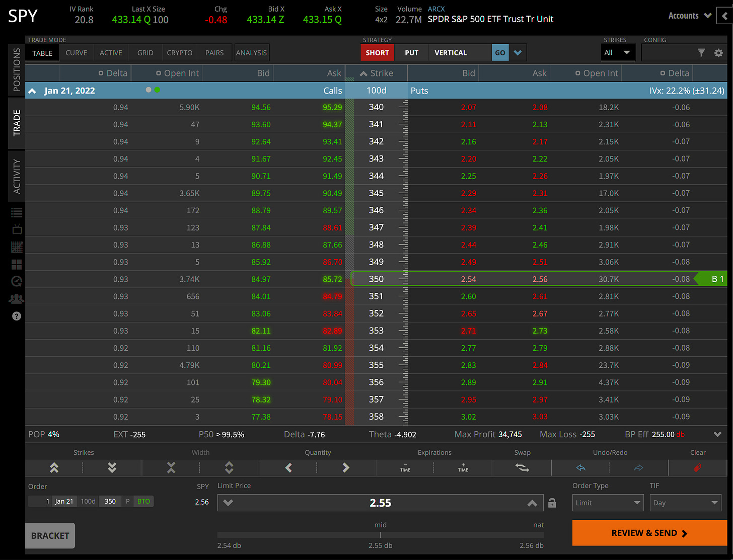Open the Config filter funnel icon
The width and height of the screenshot is (733, 560).
tap(701, 53)
